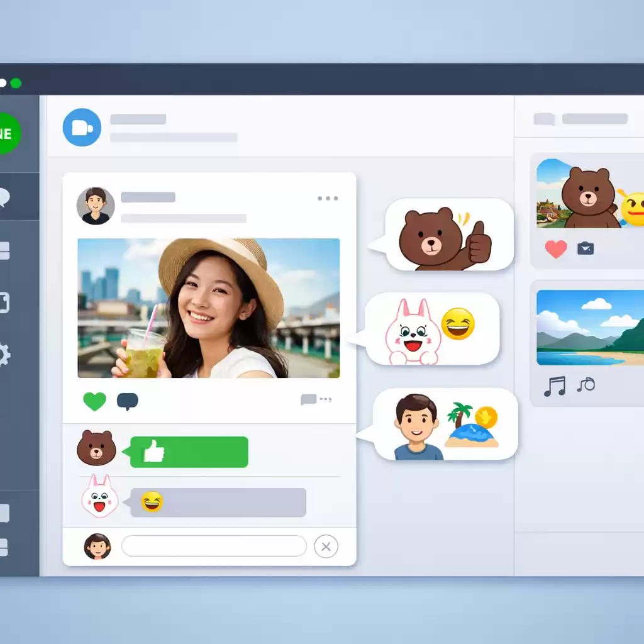Click the circular X button beside input
Screen dimensions: 644x644
pyautogui.click(x=326, y=547)
